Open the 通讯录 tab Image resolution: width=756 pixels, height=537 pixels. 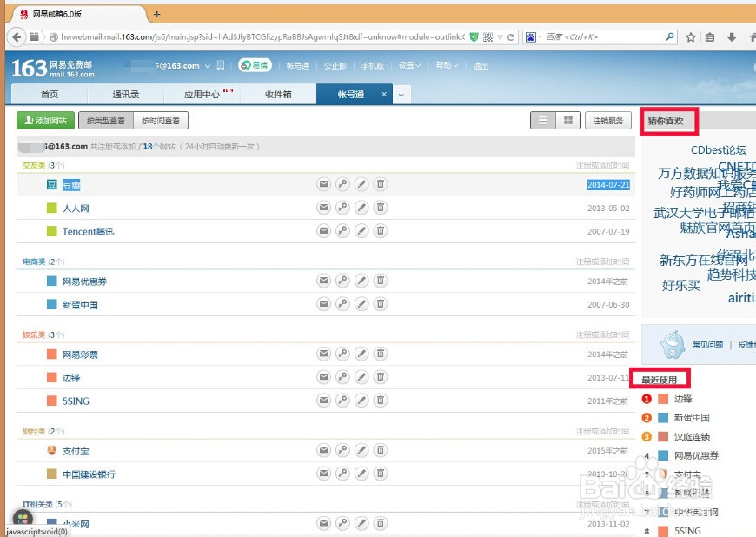[x=126, y=95]
